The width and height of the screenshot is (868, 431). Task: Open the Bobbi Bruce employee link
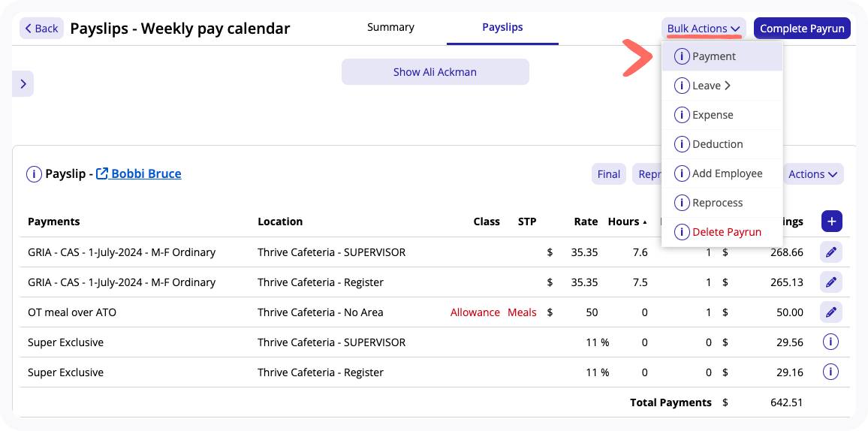tap(146, 173)
